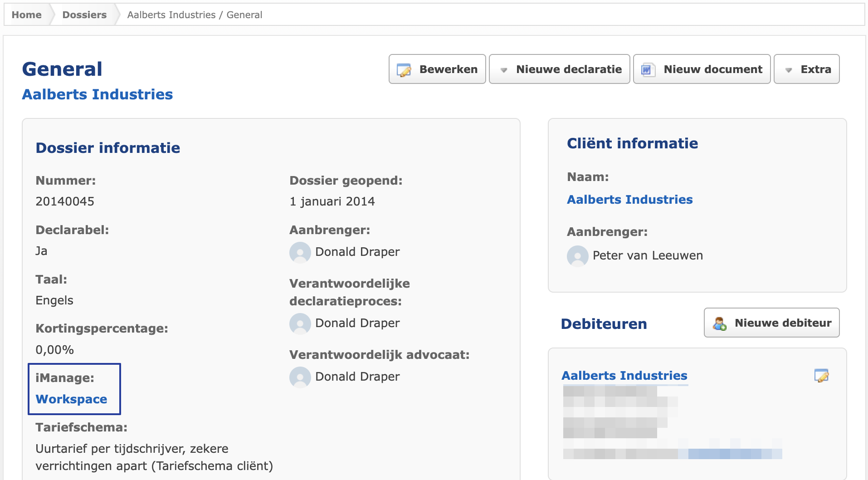The image size is (868, 480).
Task: Click the date 1 januari 2014
Action: pyautogui.click(x=332, y=201)
